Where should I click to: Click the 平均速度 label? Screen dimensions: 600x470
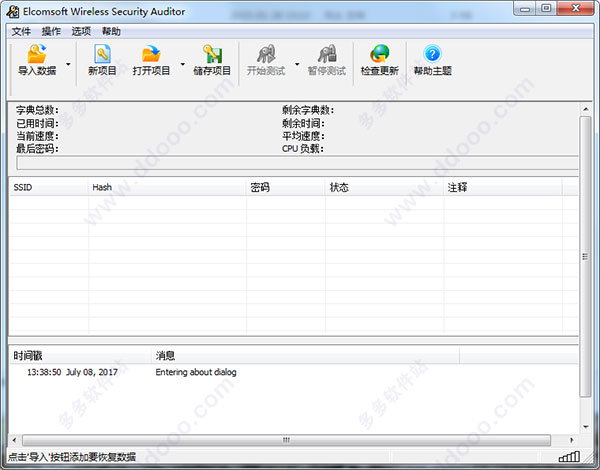303,136
